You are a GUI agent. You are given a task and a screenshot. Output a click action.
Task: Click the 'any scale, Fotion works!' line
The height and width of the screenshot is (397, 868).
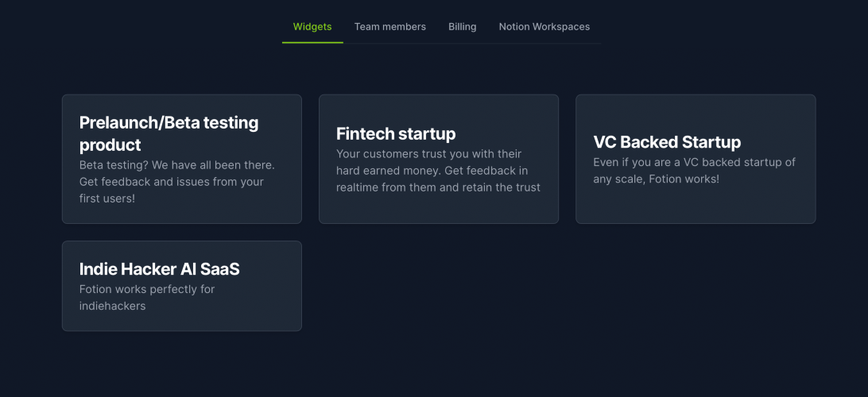click(656, 179)
